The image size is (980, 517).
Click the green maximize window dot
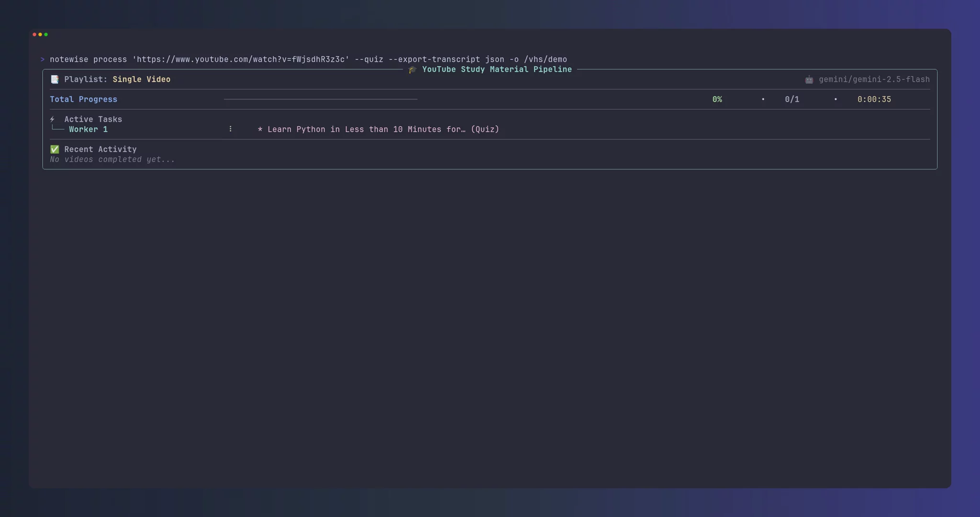tap(46, 34)
